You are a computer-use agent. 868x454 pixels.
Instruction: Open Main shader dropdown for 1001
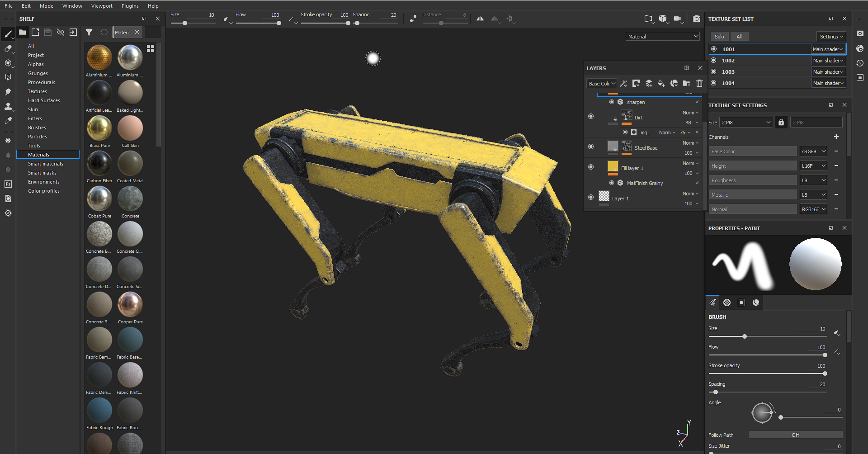(x=828, y=49)
